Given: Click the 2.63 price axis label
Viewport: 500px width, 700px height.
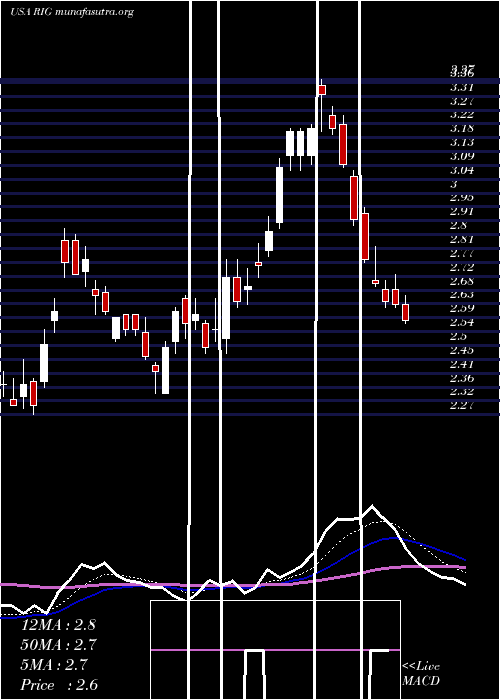Looking at the screenshot, I should coord(462,295).
